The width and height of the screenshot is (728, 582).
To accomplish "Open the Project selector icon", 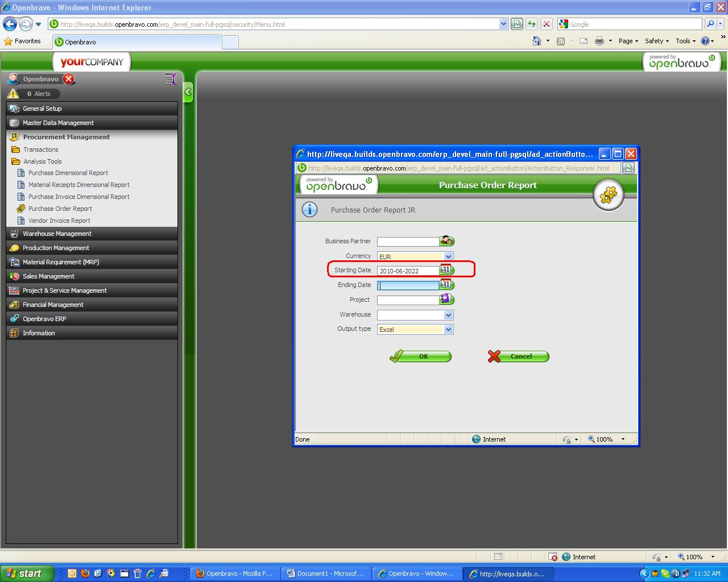I will click(447, 300).
